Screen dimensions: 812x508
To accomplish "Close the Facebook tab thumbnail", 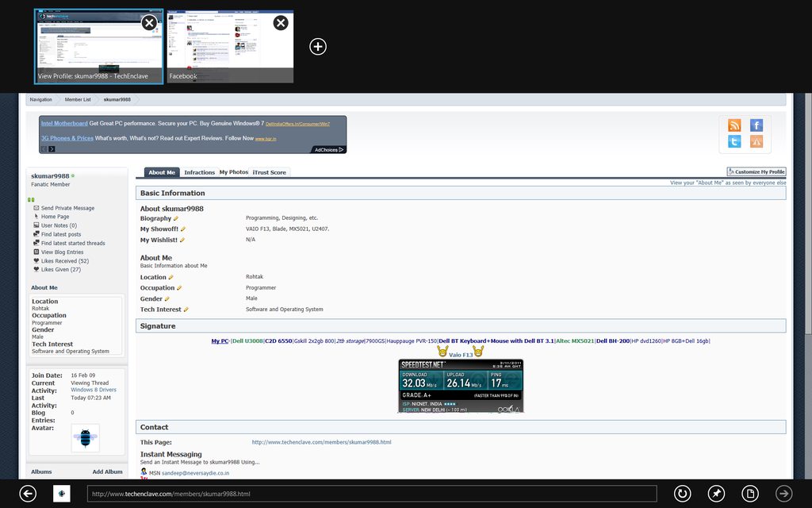I will [x=281, y=23].
